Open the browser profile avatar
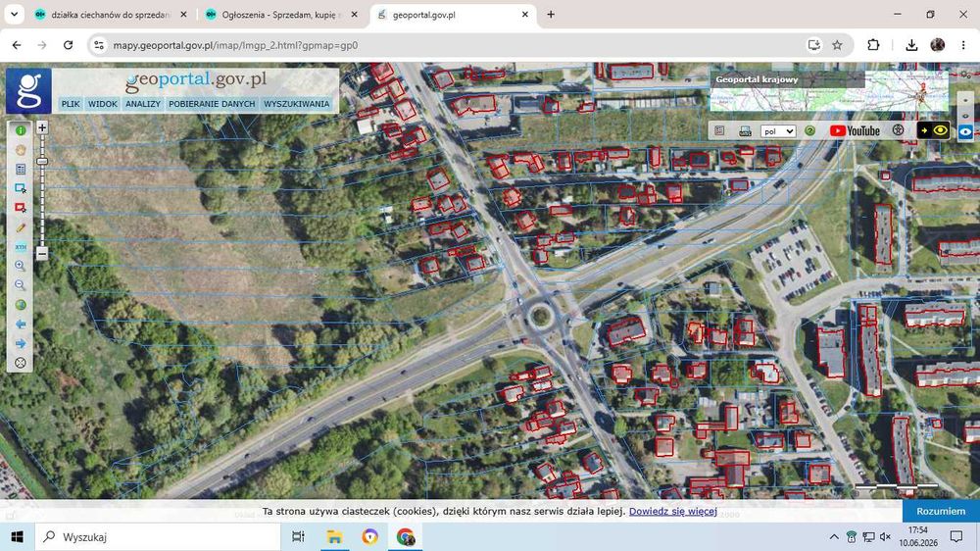 938,45
